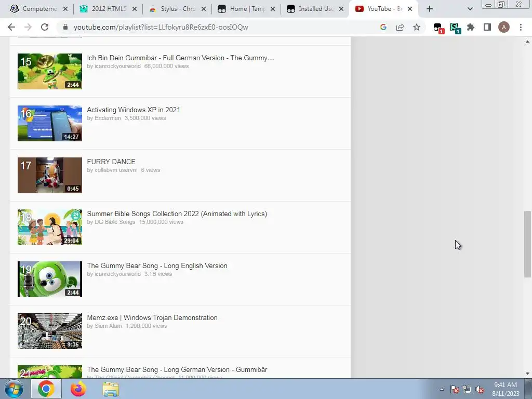Viewport: 532px width, 399px height.
Task: Open Gummy Bear Long German Version title
Action: pyautogui.click(x=177, y=369)
